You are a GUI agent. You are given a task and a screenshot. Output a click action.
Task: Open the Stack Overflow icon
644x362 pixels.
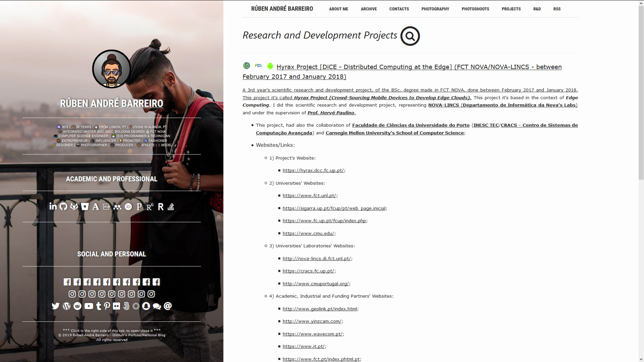coord(171,206)
